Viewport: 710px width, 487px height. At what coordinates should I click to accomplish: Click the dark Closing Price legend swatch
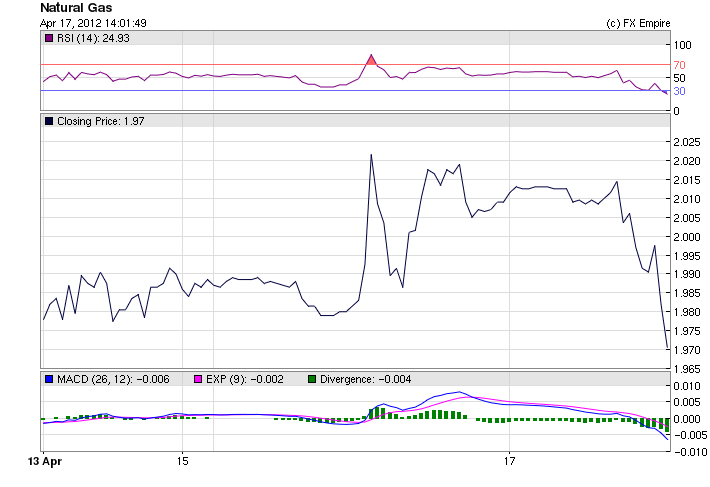(49, 121)
